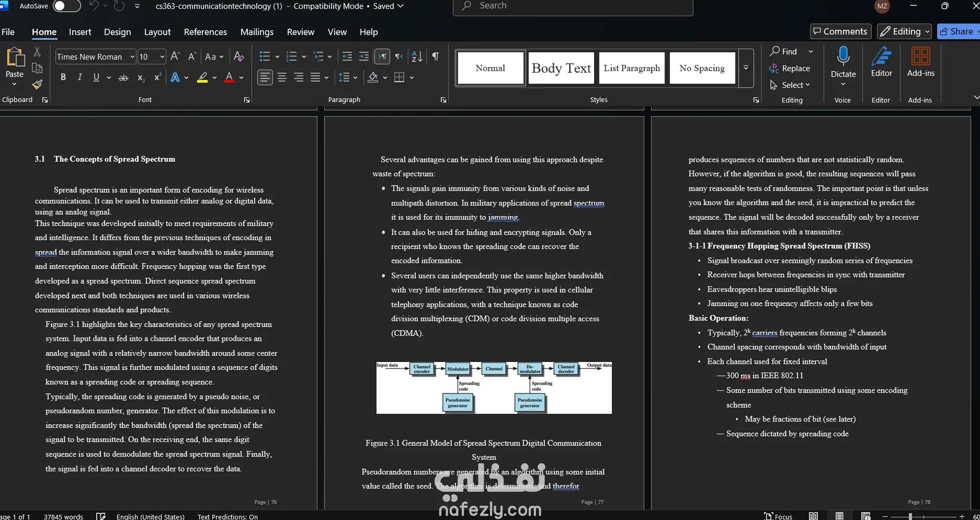980x520 pixels.
Task: Toggle Bold formatting
Action: [x=63, y=77]
